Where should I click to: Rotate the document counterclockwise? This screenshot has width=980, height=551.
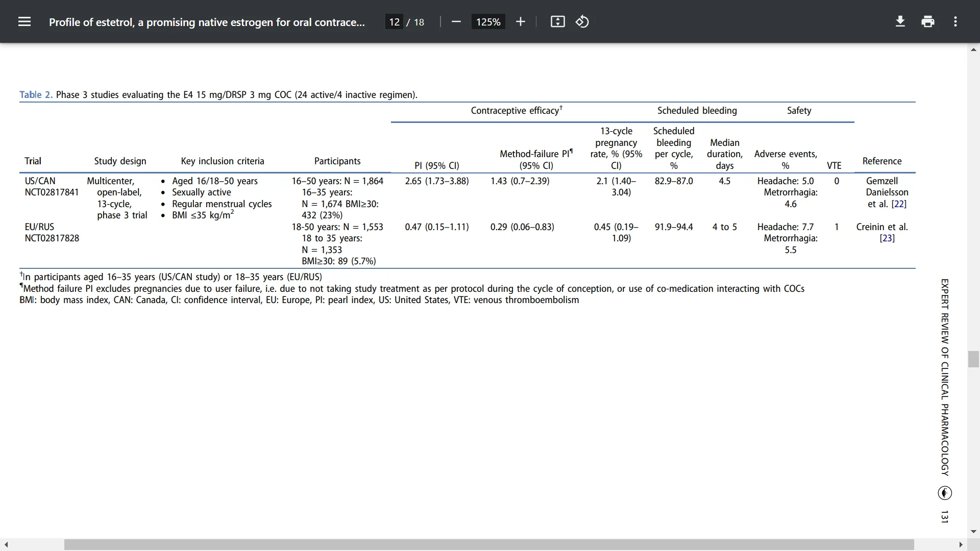[582, 22]
